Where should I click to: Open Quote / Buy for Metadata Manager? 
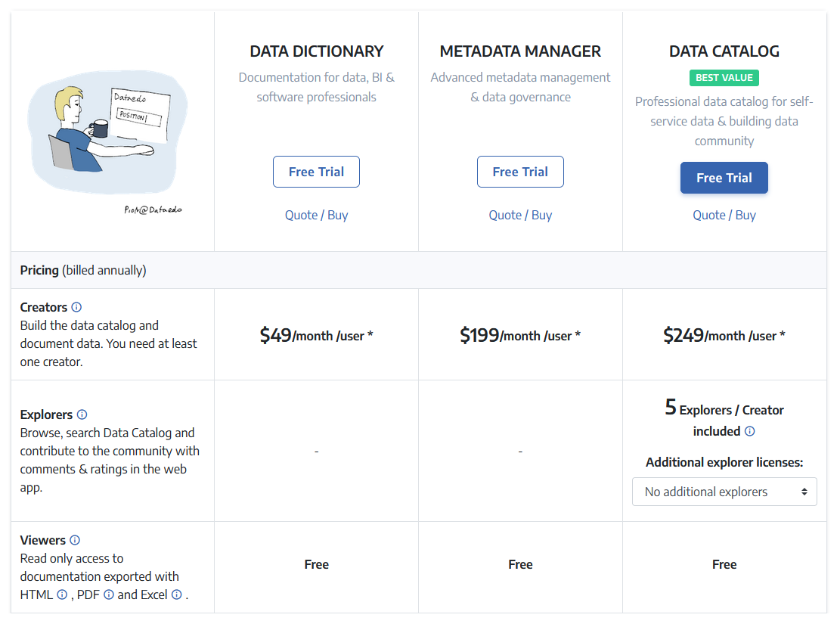click(x=520, y=215)
